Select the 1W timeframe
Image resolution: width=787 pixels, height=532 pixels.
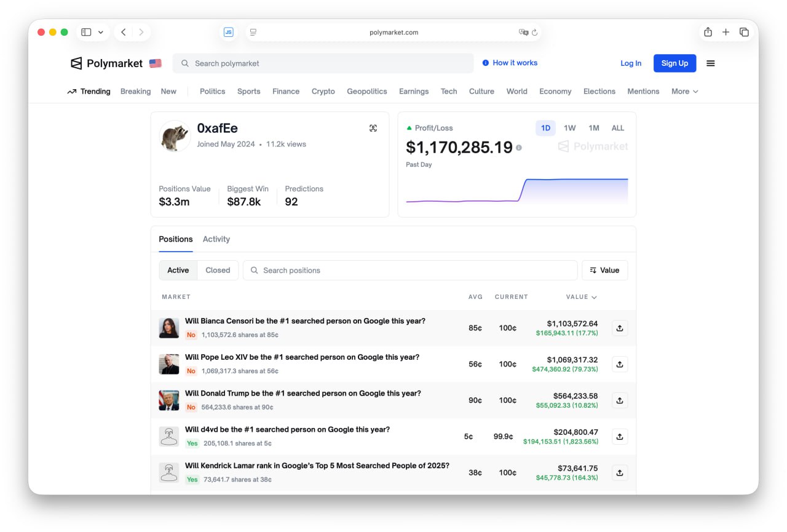click(x=569, y=128)
